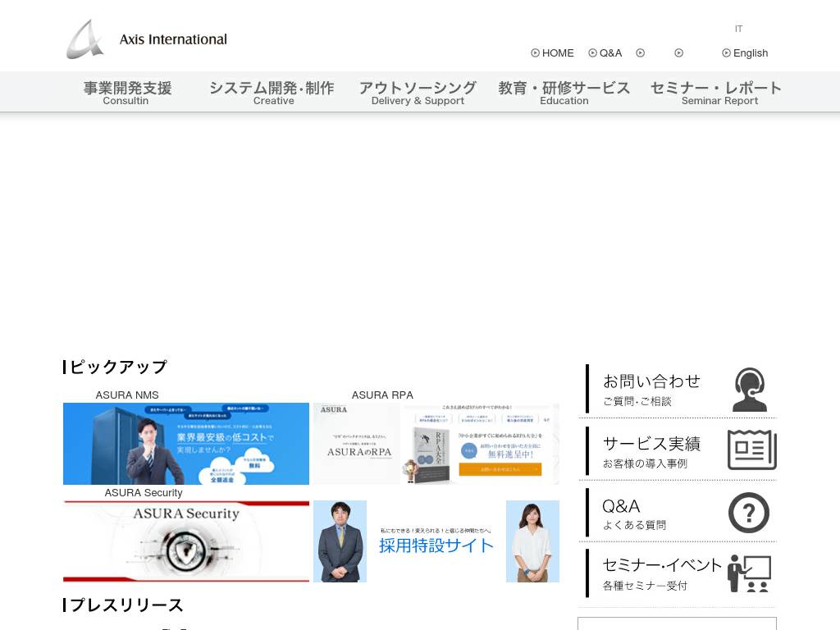
Task: Click the Axis International logo
Action: click(147, 39)
